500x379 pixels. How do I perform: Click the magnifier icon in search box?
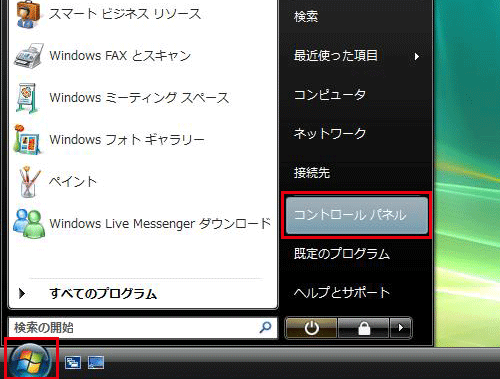[265, 328]
